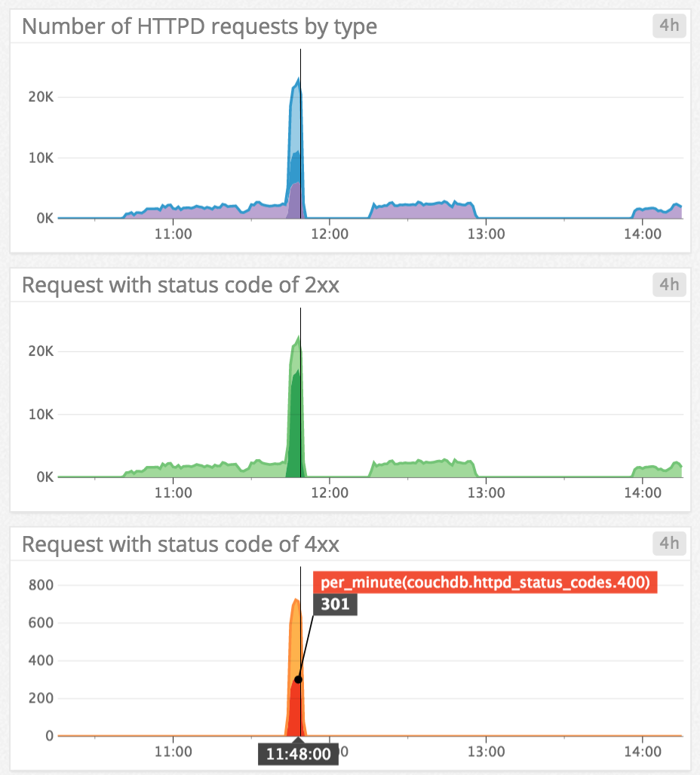Click the 4h time range badge on HTTPD requests chart
Screen dimensions: 700x775
click(x=668, y=26)
